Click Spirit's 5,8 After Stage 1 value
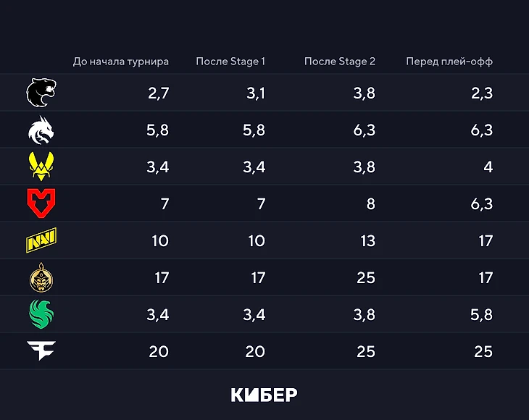This screenshot has width=529, height=420. (254, 130)
